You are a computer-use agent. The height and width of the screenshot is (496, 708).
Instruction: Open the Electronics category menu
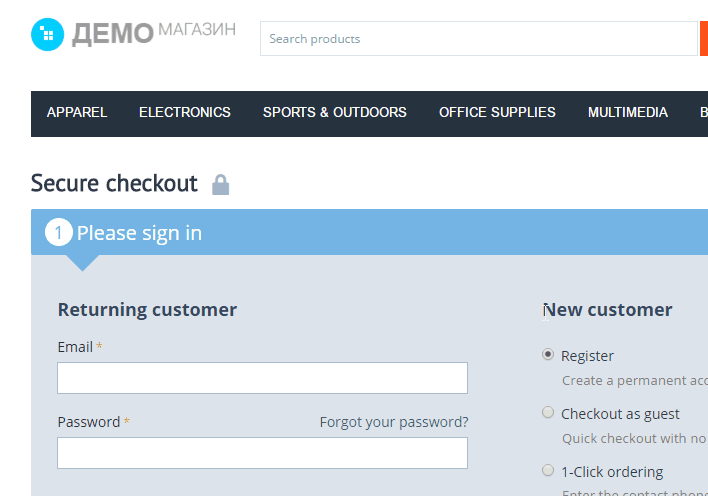185,112
